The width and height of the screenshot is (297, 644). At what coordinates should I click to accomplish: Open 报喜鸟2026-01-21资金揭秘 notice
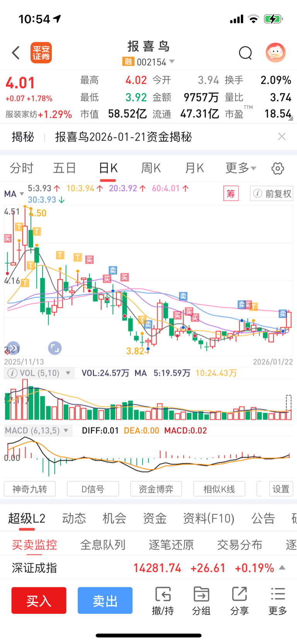point(123,137)
